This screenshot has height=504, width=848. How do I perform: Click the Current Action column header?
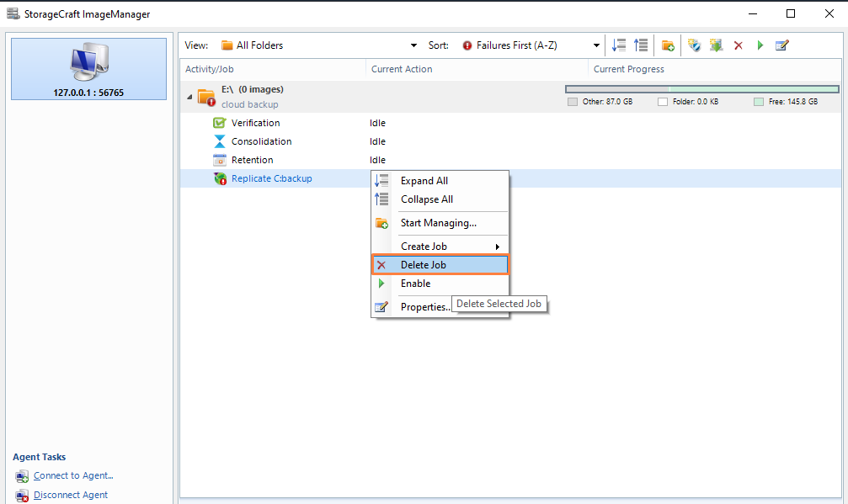pyautogui.click(x=477, y=69)
